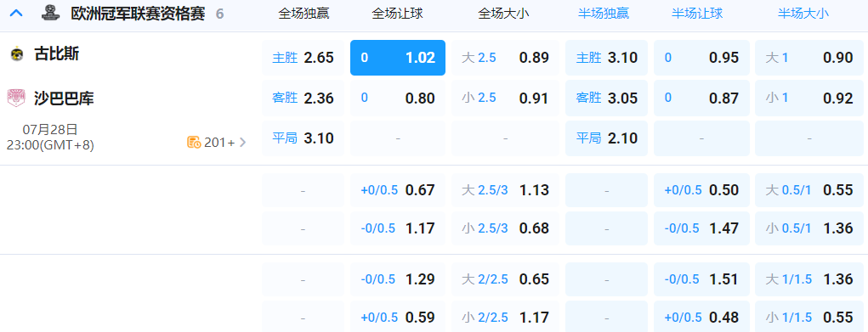Bet half-time 平局 at 2.10
868x332 pixels.
point(606,138)
